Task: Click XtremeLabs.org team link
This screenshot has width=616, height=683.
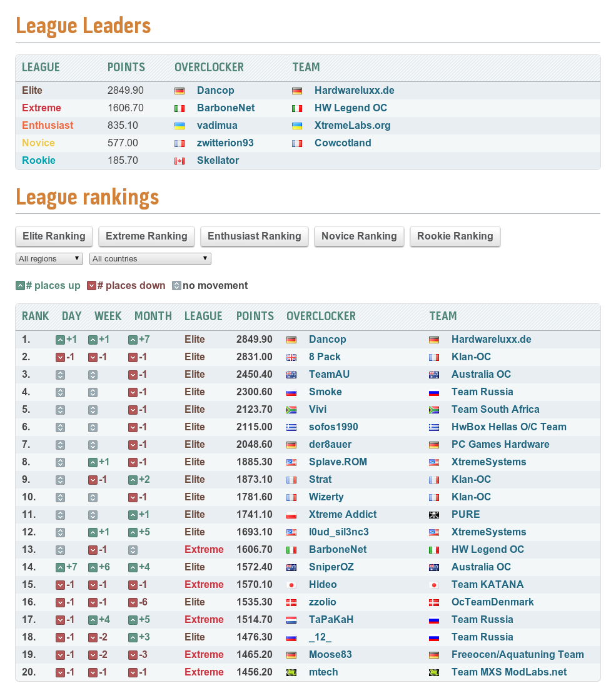Action: tap(353, 126)
